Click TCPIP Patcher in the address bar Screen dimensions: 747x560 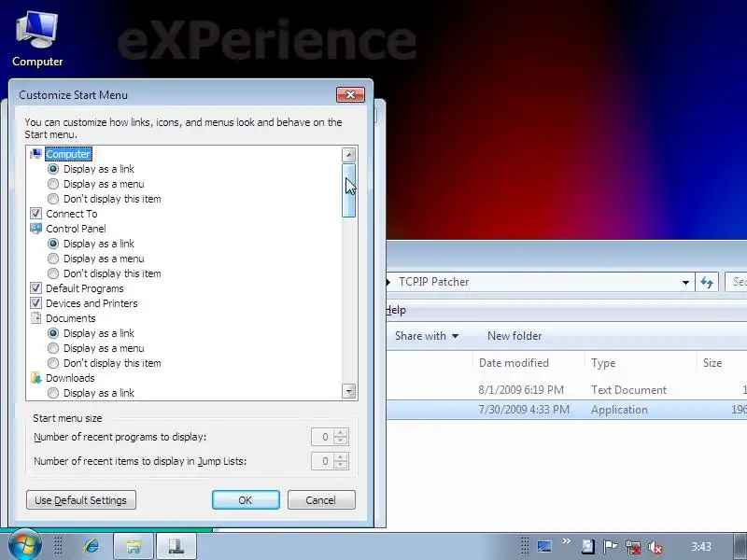433,282
